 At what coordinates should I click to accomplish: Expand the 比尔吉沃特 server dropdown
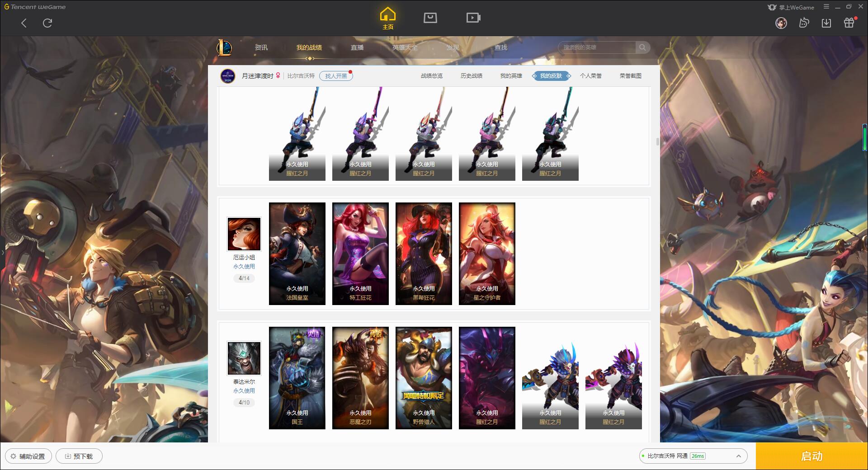coord(693,456)
